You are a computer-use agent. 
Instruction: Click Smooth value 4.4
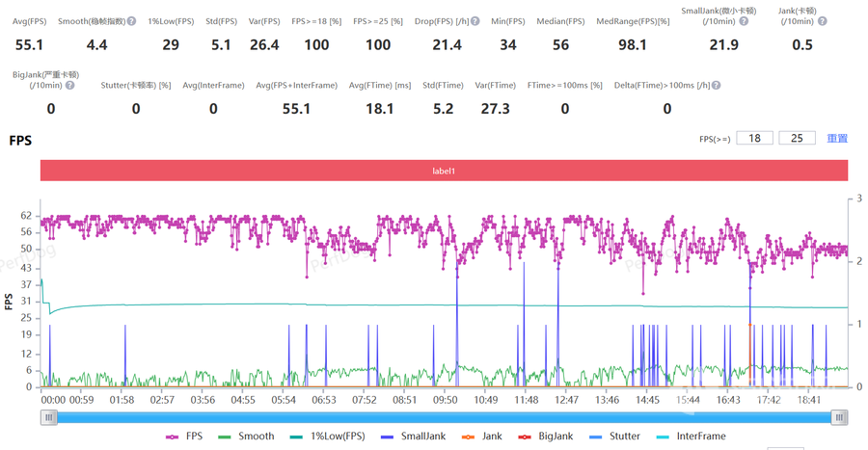(96, 44)
